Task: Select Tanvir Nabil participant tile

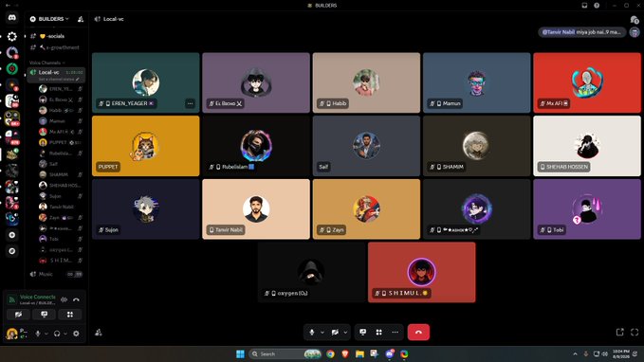Action: [x=256, y=208]
